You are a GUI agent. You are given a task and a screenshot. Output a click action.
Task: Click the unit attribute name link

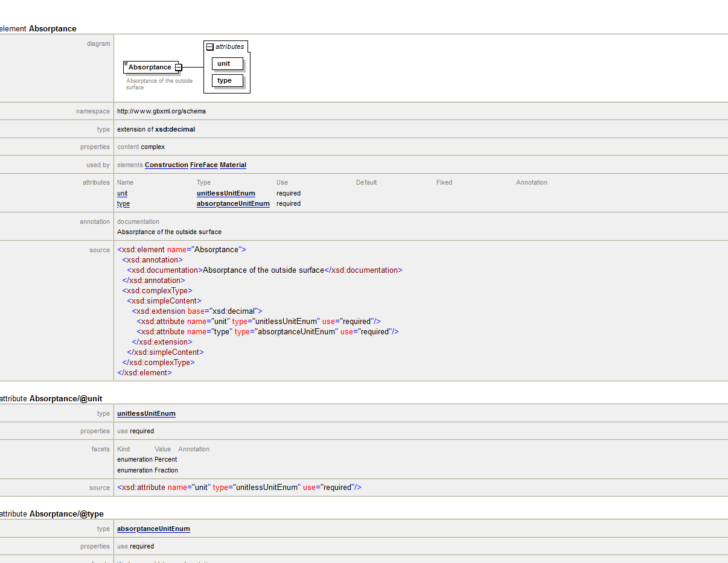click(x=122, y=193)
